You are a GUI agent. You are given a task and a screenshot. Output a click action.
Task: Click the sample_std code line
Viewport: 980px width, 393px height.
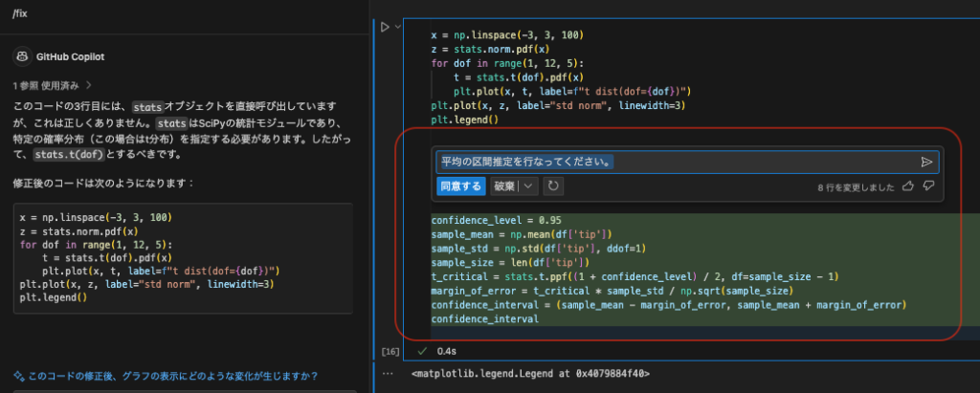(x=539, y=248)
